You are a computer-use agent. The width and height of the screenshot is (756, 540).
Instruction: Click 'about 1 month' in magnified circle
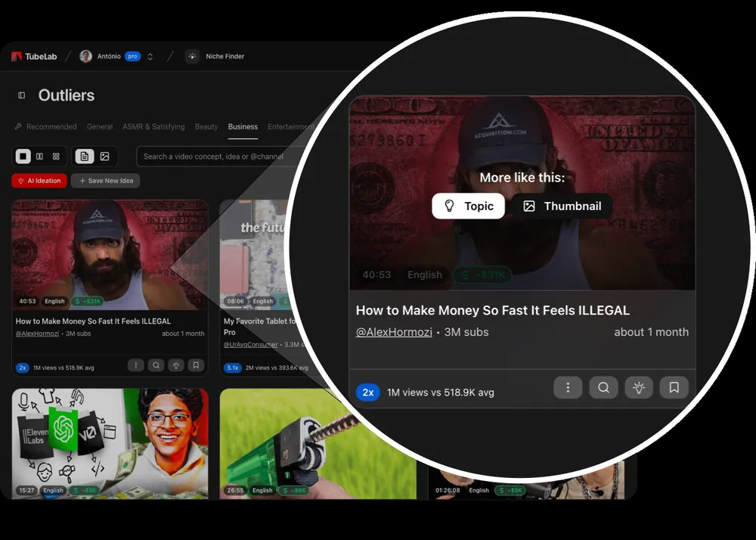click(x=652, y=332)
